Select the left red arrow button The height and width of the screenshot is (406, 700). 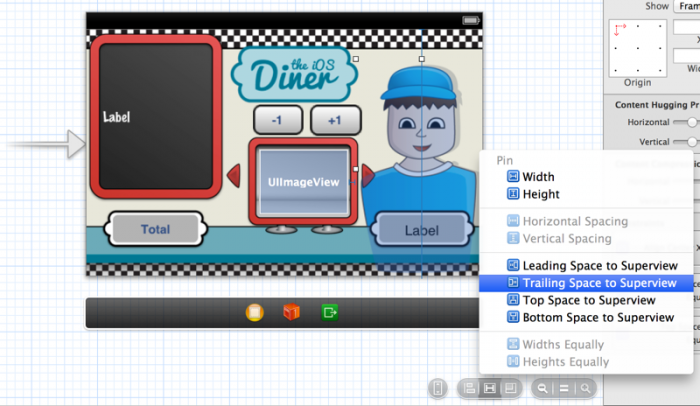tap(234, 176)
